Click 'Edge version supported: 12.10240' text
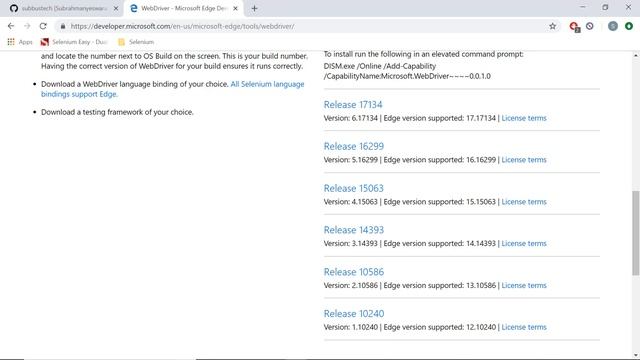 (x=440, y=327)
